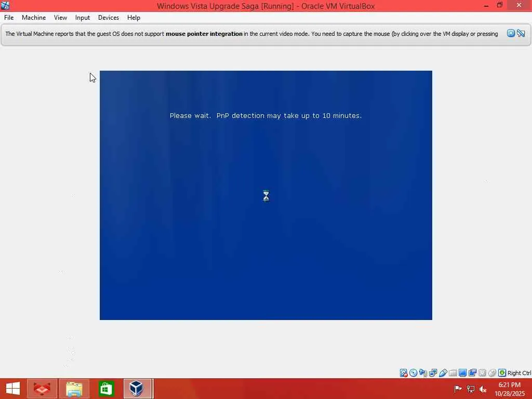This screenshot has width=532, height=399.
Task: Click the muted volume tray icon
Action: (x=483, y=389)
